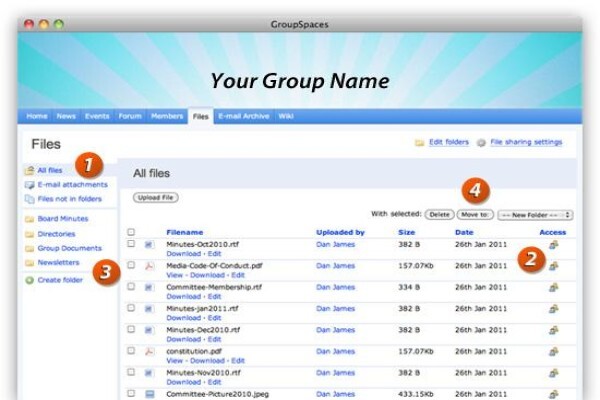Click the access icon for Minutes-Nov2010.rtf
Viewport: 600px width, 400px height.
coord(553,373)
